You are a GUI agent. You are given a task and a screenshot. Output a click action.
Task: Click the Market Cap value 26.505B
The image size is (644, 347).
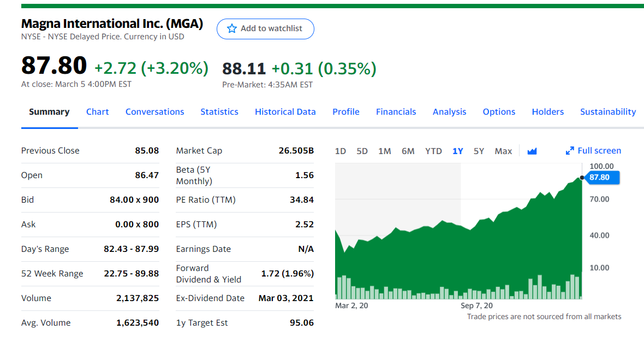(x=296, y=150)
